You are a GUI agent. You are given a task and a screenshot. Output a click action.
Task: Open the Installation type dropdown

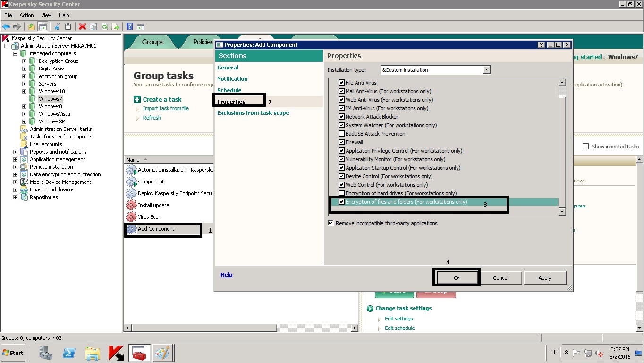(486, 70)
